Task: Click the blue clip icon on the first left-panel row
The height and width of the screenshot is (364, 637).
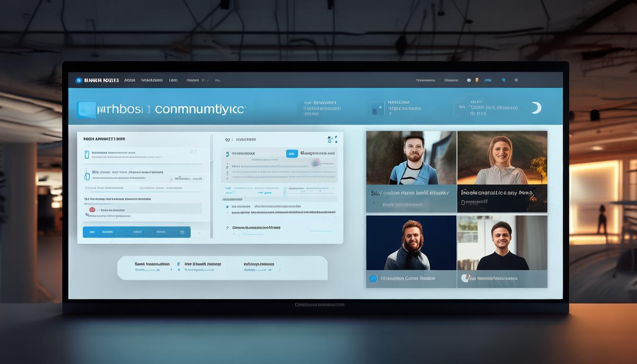Action: pos(87,155)
